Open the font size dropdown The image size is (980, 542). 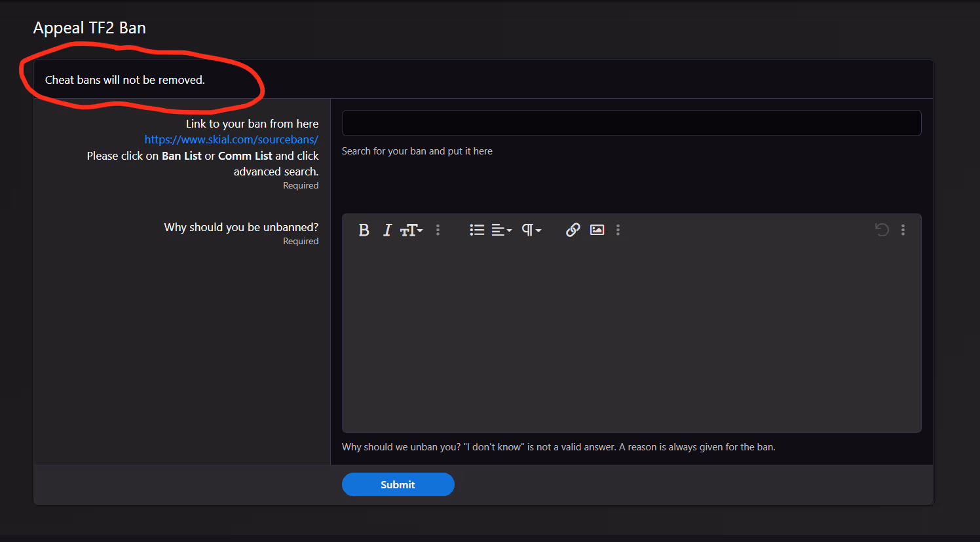[x=411, y=230]
